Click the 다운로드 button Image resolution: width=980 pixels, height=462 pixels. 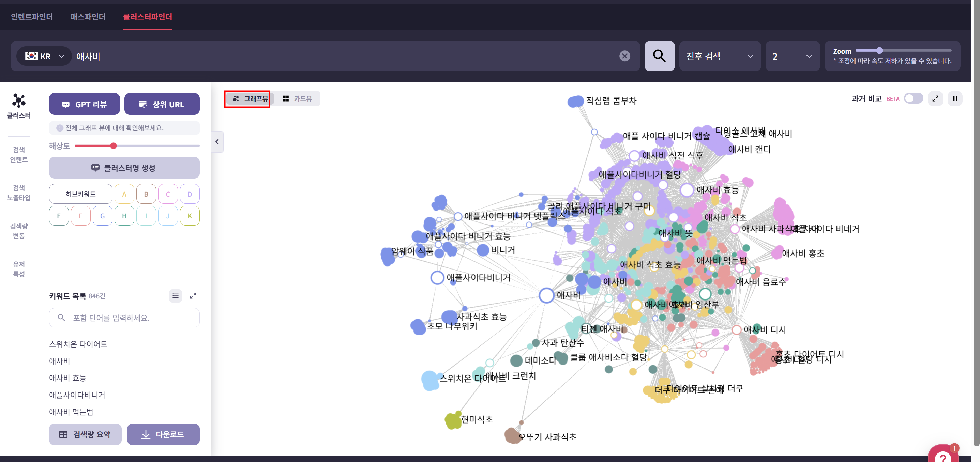[x=163, y=434]
